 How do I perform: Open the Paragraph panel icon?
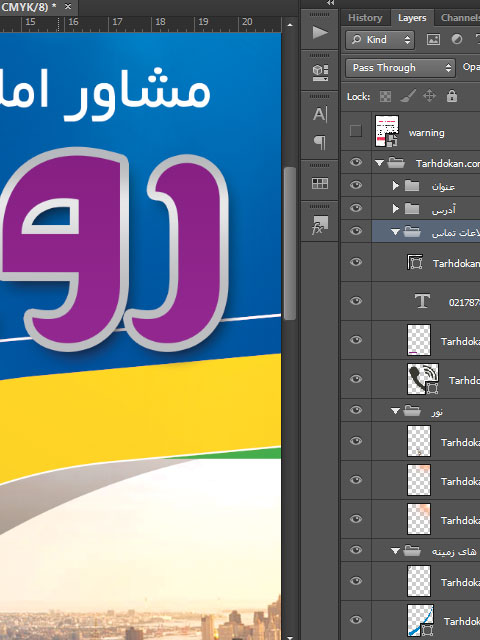click(x=320, y=142)
